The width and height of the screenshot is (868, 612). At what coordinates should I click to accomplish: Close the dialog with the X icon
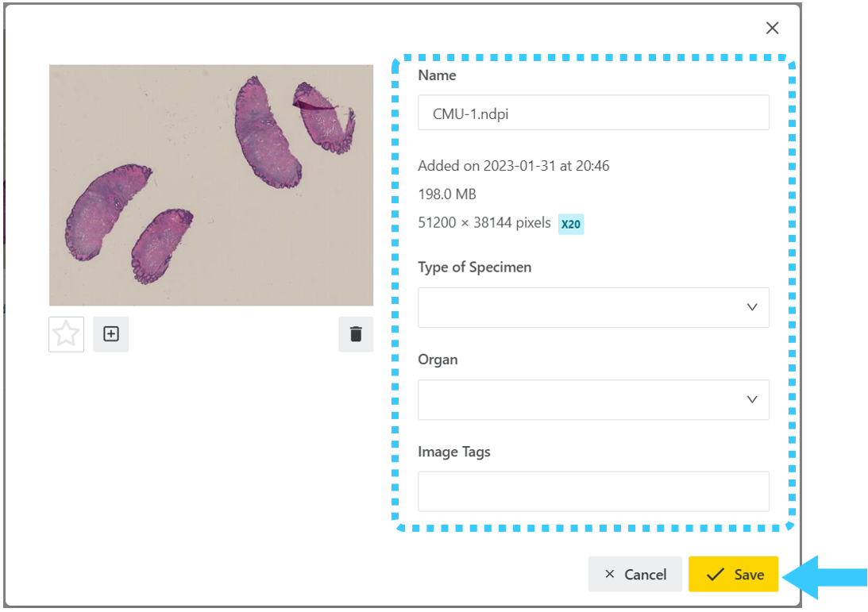(x=772, y=28)
